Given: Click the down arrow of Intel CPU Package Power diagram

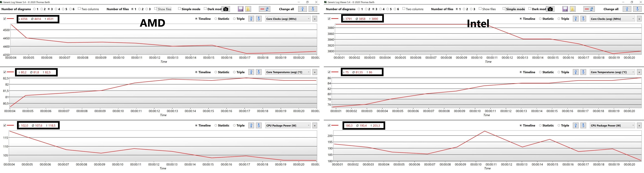Looking at the screenshot, I should click(x=583, y=125).
